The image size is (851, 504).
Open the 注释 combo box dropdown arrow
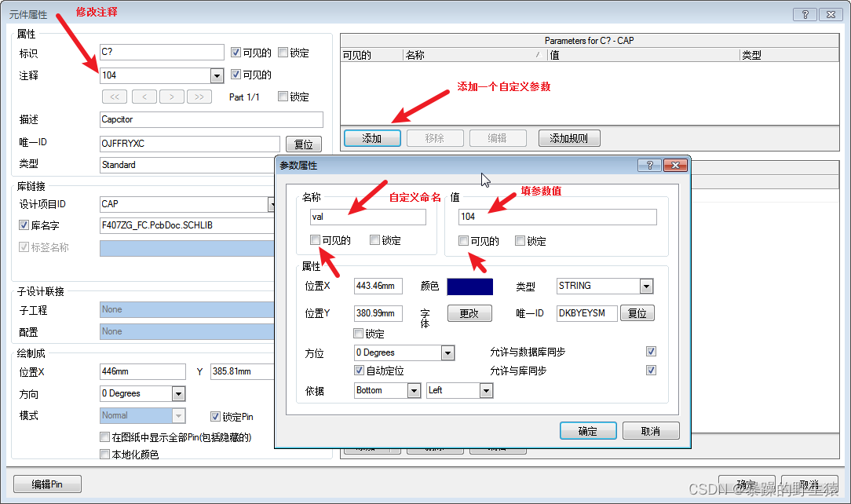[x=217, y=75]
